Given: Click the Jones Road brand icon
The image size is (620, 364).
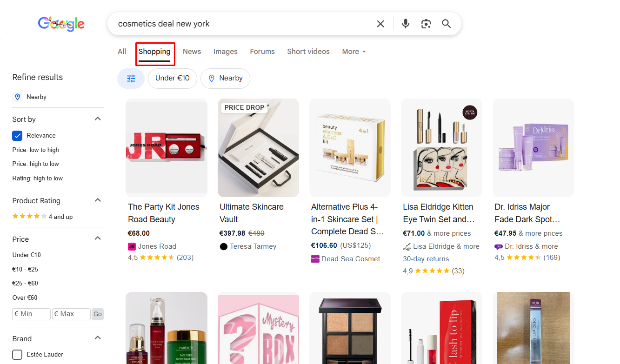Looking at the screenshot, I should (132, 246).
